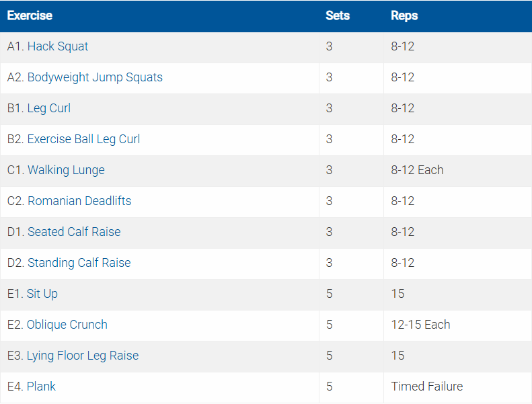Image resolution: width=532 pixels, height=404 pixels.
Task: Click the Oblique Crunch link
Action: [x=67, y=325]
